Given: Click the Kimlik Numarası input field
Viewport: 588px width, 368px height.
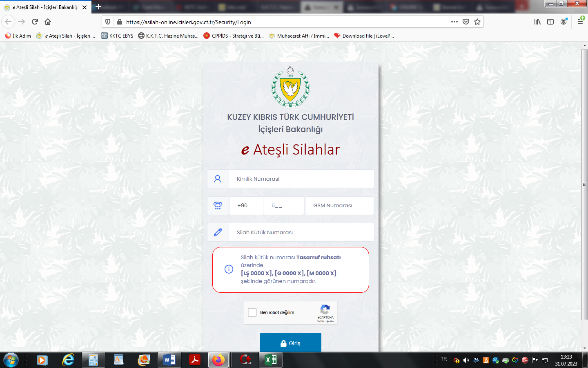Looking at the screenshot, I should click(x=301, y=179).
